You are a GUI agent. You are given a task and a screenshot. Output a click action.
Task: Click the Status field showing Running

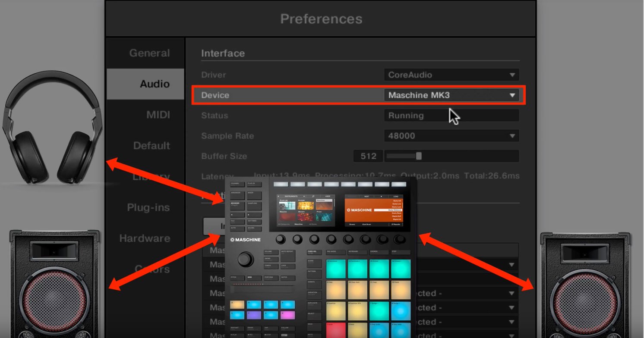[x=451, y=116]
